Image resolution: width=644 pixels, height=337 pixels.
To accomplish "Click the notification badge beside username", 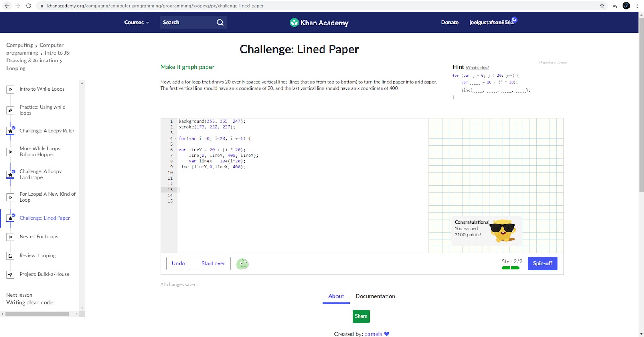I will pyautogui.click(x=514, y=20).
